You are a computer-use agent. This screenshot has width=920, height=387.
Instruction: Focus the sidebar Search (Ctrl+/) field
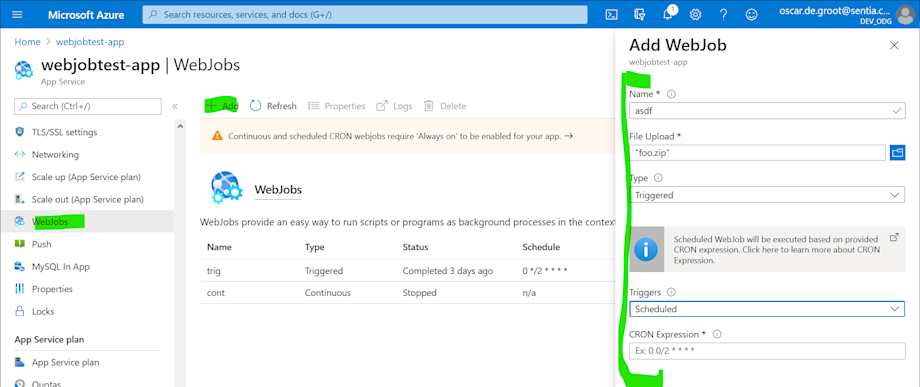[88, 106]
